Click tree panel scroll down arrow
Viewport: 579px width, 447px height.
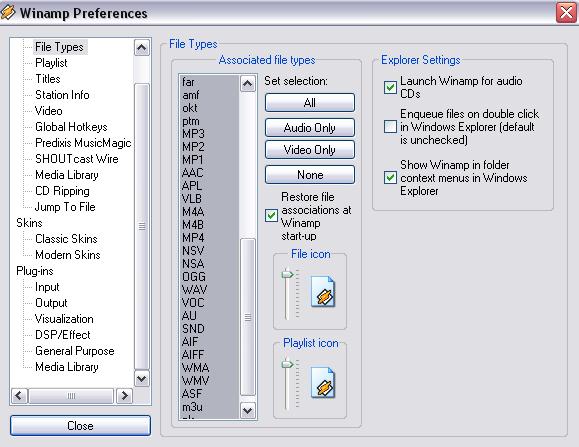click(x=142, y=378)
